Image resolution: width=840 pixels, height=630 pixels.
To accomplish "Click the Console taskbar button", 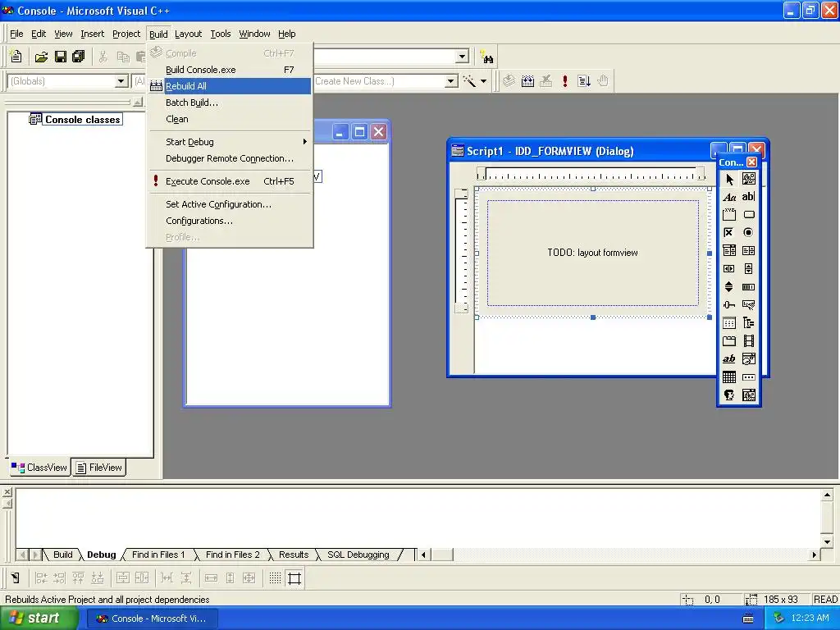I will 152,619.
